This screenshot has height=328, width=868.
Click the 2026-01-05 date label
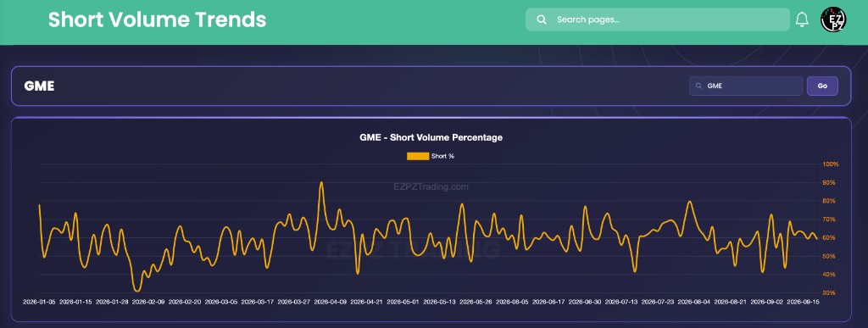(x=39, y=302)
